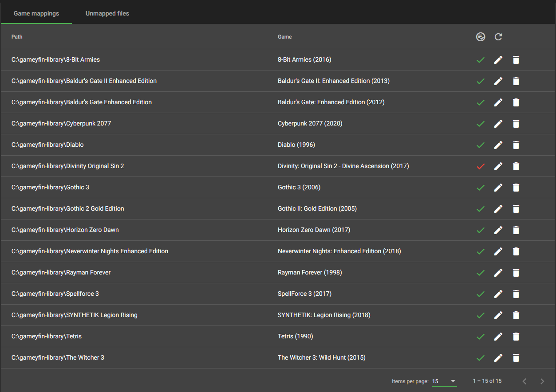Toggle confirmed checkmark for Horizon Zero Dawn

(x=480, y=230)
